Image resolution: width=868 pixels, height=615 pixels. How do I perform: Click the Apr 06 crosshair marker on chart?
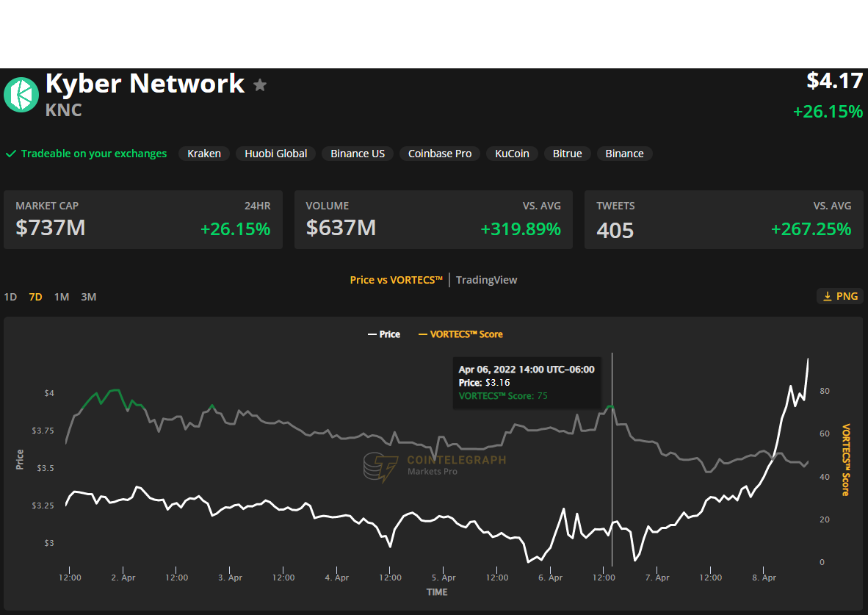(x=611, y=406)
